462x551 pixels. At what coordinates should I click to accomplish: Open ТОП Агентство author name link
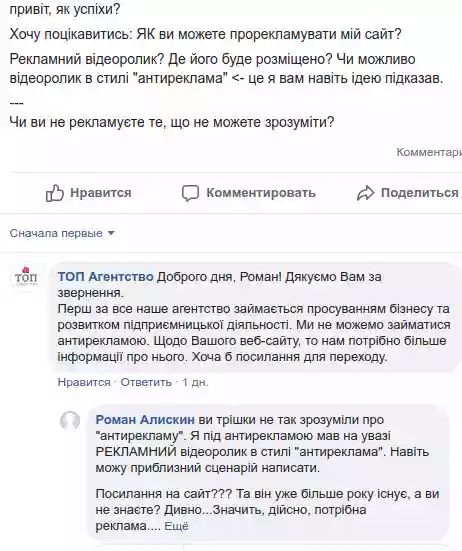[105, 277]
